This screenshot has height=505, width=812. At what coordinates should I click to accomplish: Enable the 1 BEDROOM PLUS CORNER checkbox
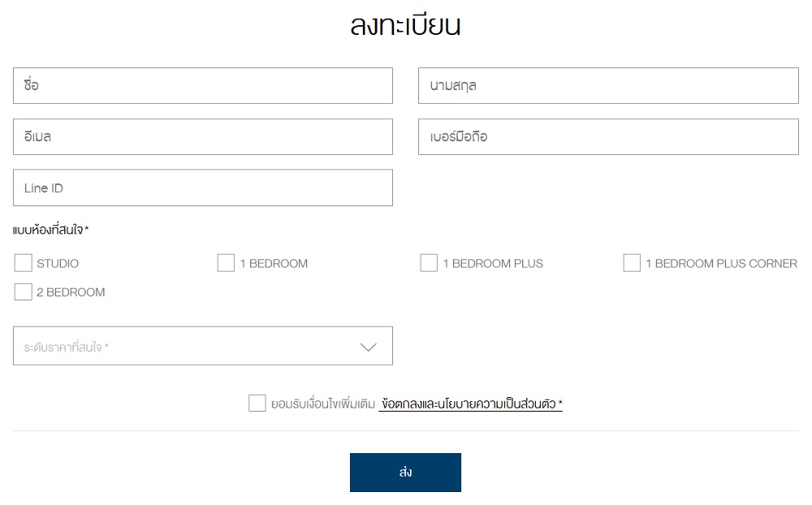(632, 263)
